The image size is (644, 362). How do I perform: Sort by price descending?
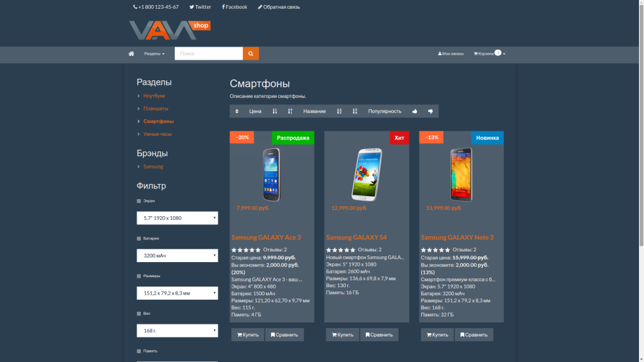pyautogui.click(x=290, y=111)
